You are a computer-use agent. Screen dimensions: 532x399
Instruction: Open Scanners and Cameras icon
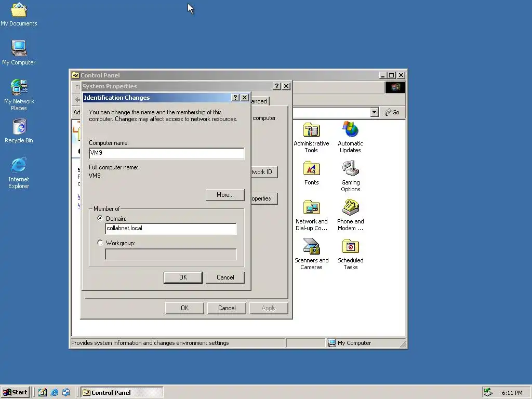311,254
